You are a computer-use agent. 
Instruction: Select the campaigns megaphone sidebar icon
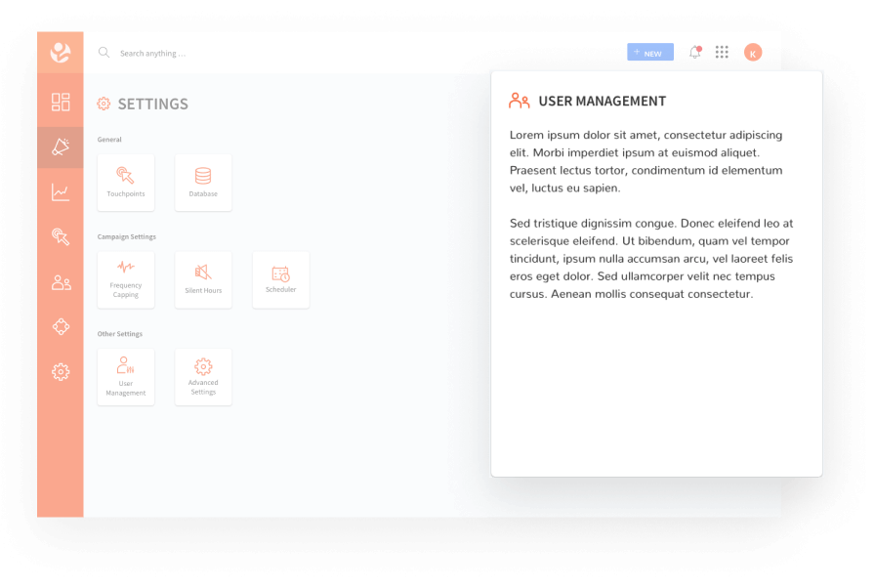click(61, 147)
